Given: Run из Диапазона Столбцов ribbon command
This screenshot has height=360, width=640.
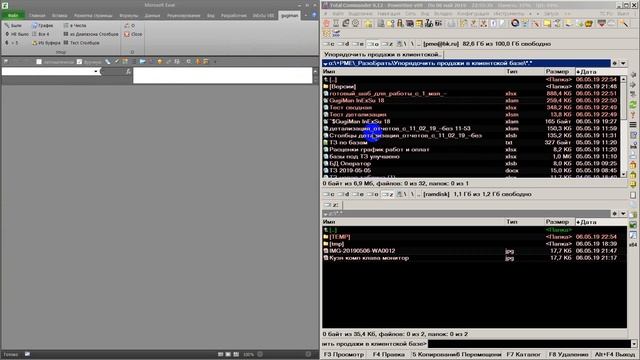Looking at the screenshot, I should pos(91,34).
